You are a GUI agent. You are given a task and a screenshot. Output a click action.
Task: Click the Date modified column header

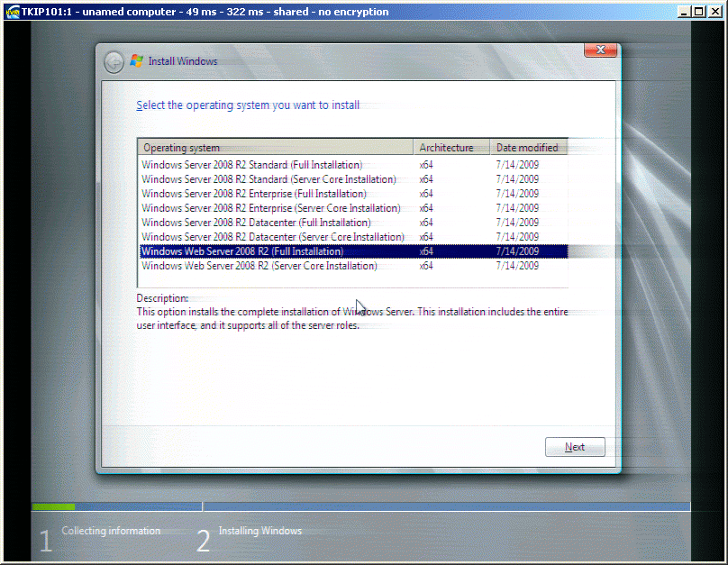tap(529, 147)
